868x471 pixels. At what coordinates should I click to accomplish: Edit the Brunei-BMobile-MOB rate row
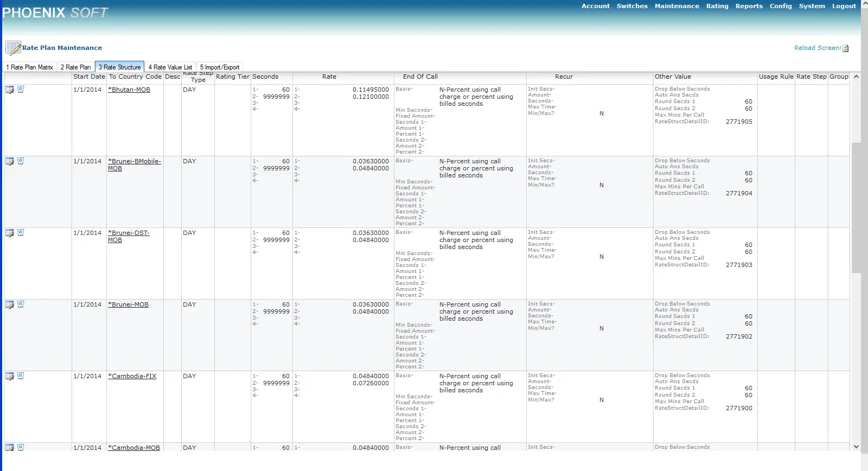(x=10, y=161)
